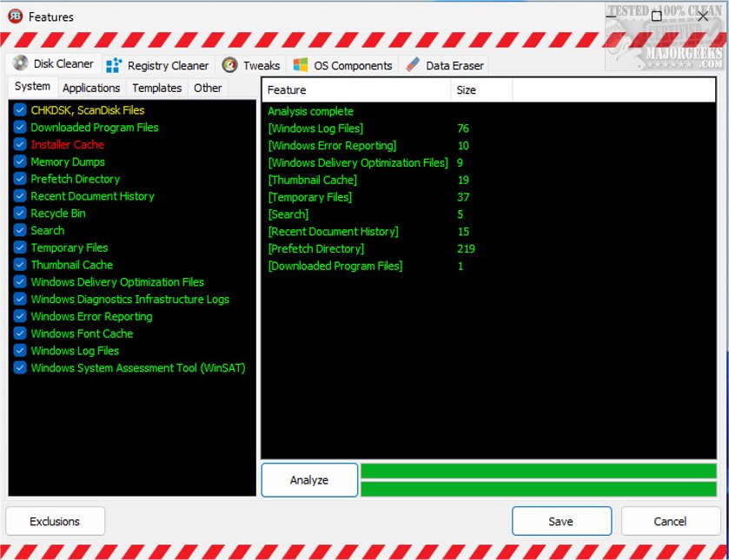This screenshot has width=729, height=560.
Task: Click the Size column header
Action: pyautogui.click(x=481, y=89)
